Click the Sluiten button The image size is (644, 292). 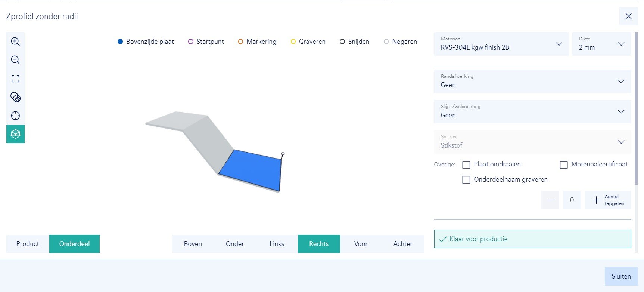pos(621,276)
